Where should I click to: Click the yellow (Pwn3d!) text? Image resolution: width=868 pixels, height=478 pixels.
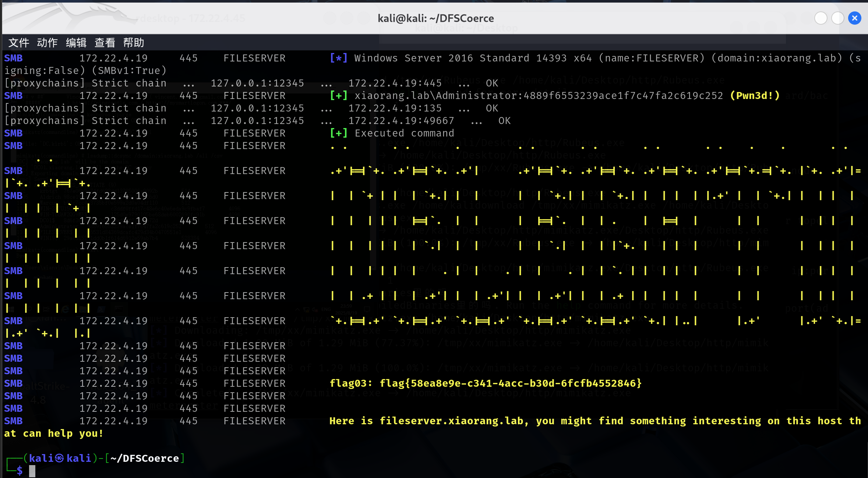[755, 96]
